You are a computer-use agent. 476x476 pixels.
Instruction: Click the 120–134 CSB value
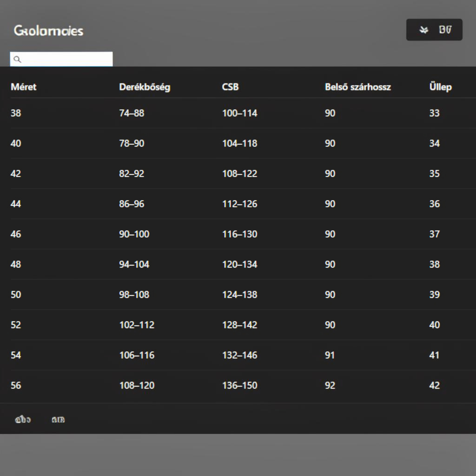point(240,264)
